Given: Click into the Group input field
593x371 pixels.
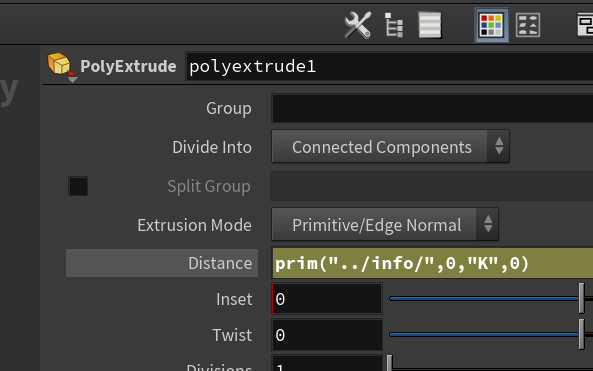Looking at the screenshot, I should (x=432, y=109).
